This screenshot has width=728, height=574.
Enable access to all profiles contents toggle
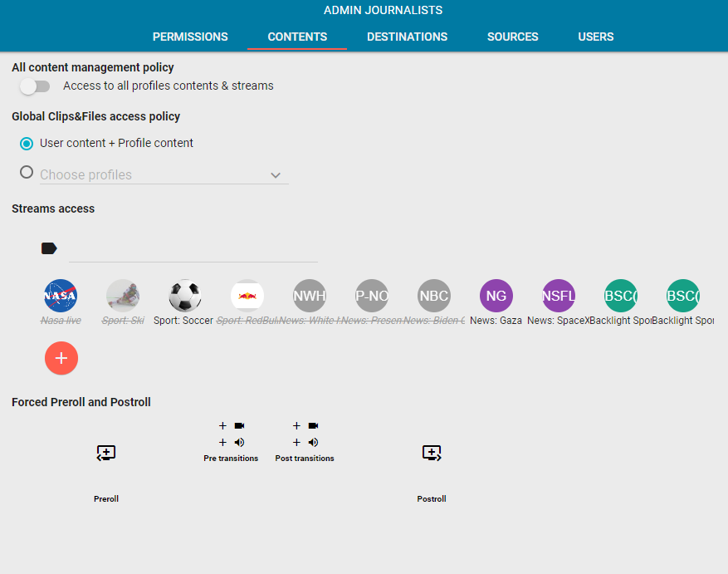click(35, 86)
